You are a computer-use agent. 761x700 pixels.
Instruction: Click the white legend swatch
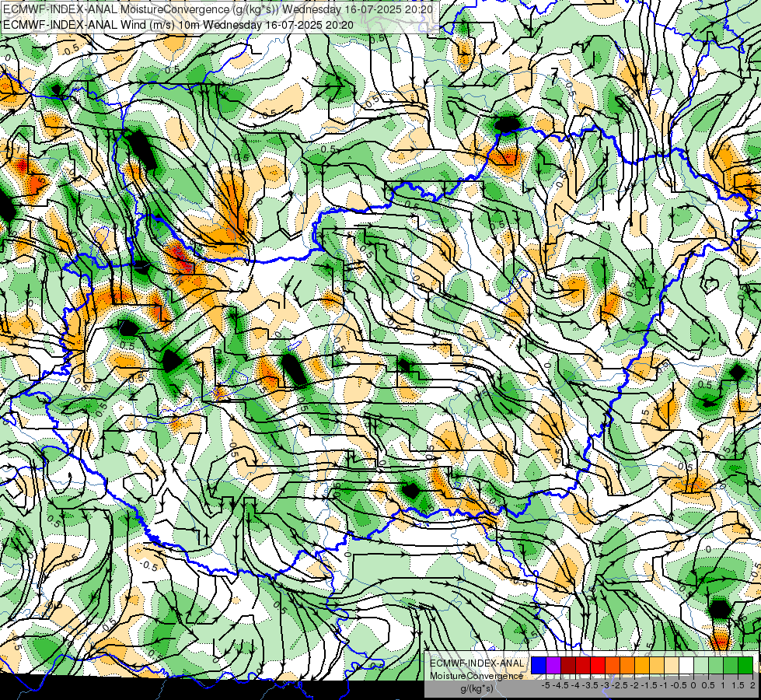[686, 665]
